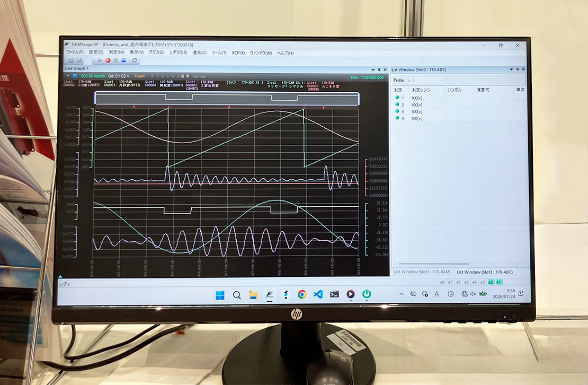This screenshot has height=385, width=588.
Task: Open the Line Graph 1 panel dropdown arrow
Action: 373,70
